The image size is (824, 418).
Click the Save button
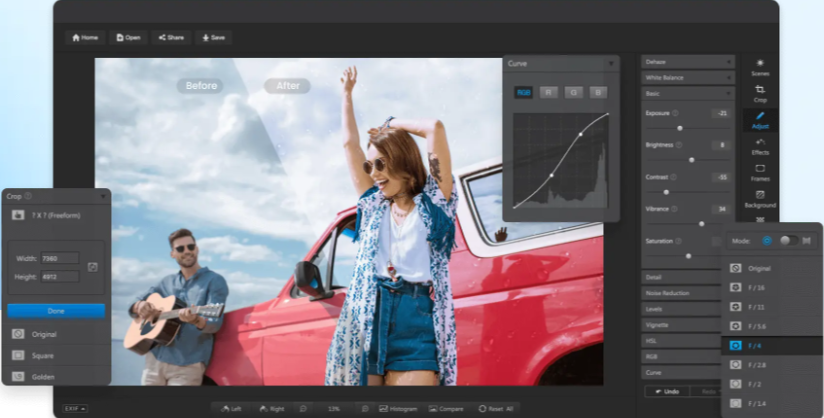pos(214,37)
